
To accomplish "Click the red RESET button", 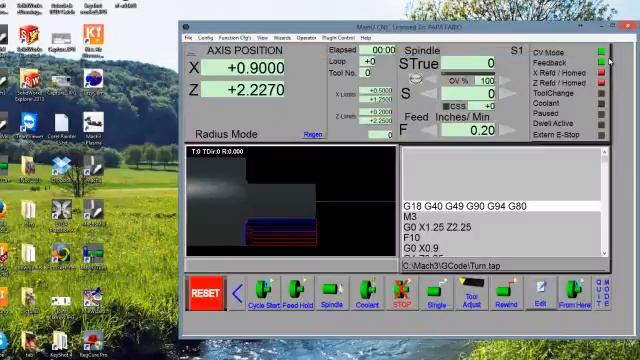I will point(205,293).
